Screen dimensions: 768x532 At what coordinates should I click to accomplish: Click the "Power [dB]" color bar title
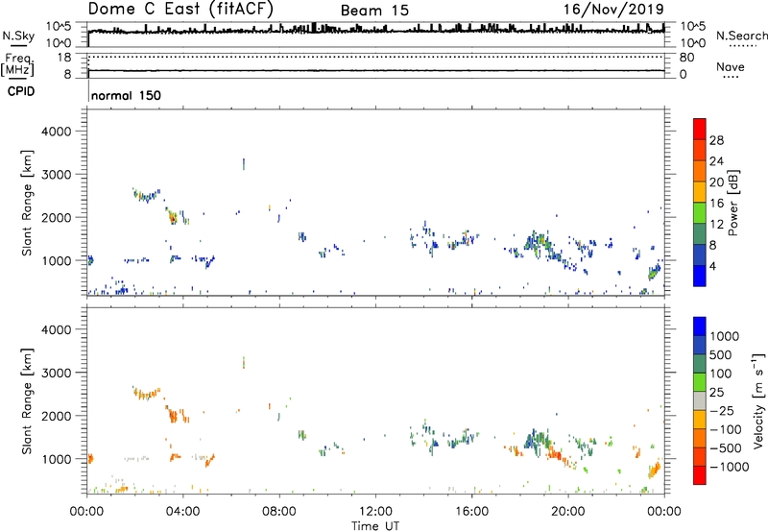coord(732,203)
